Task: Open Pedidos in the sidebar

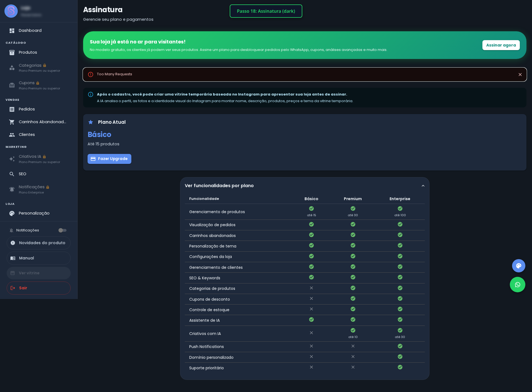Action: tap(39, 109)
